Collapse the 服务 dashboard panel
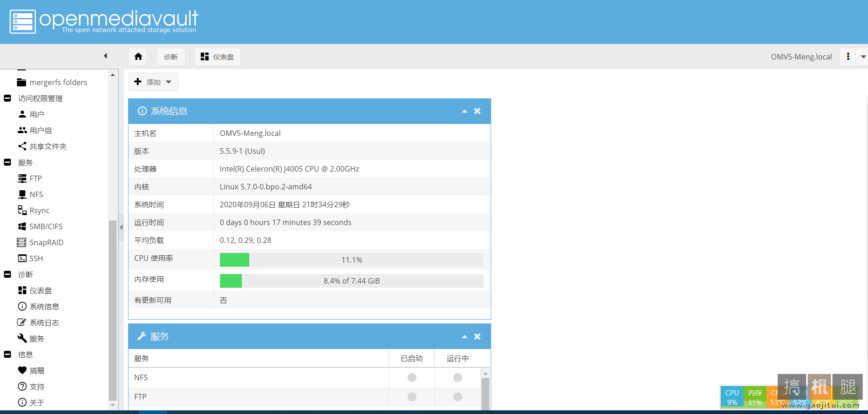The image size is (868, 414). click(465, 337)
